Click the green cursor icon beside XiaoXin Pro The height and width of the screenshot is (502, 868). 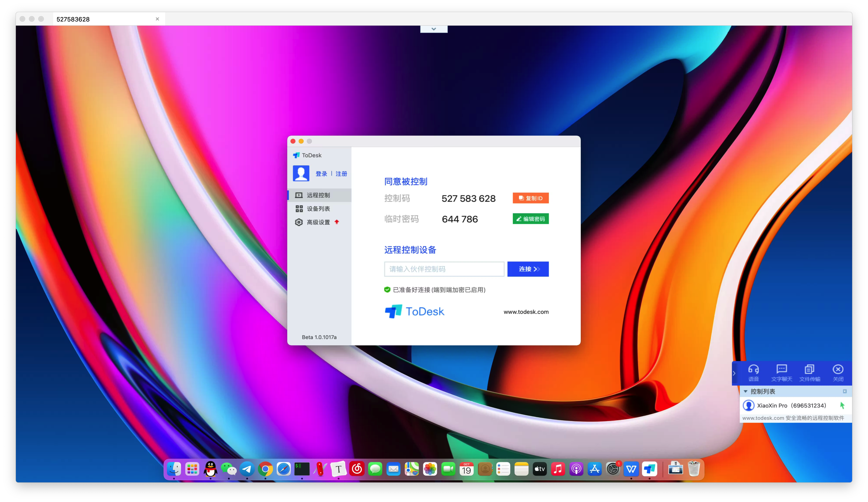[842, 405]
